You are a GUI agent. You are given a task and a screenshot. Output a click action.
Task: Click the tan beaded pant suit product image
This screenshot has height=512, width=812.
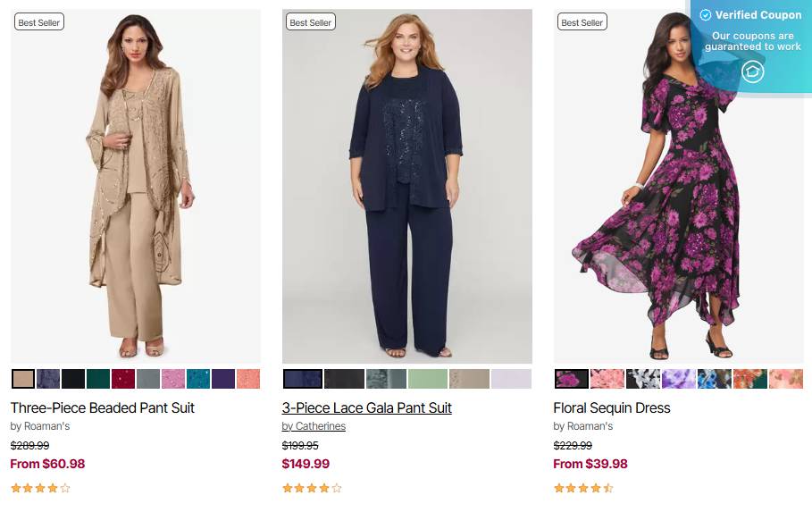pos(136,186)
